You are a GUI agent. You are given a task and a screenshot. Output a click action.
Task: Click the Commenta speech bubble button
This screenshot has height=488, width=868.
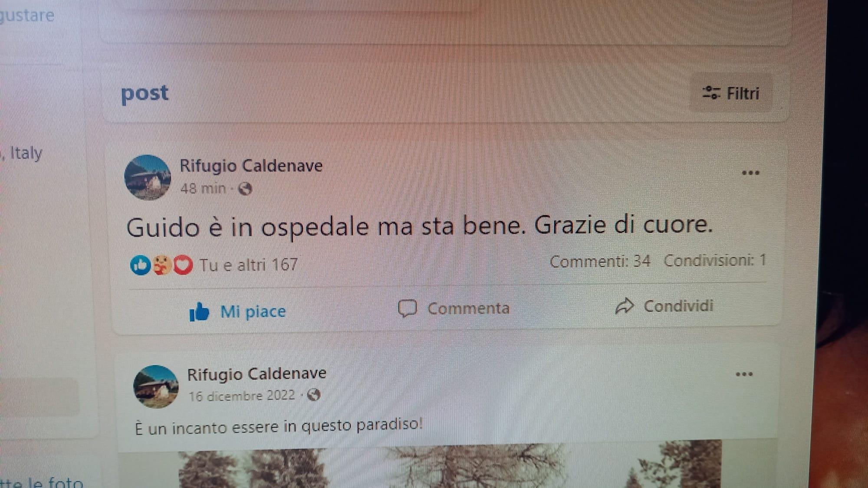click(454, 308)
